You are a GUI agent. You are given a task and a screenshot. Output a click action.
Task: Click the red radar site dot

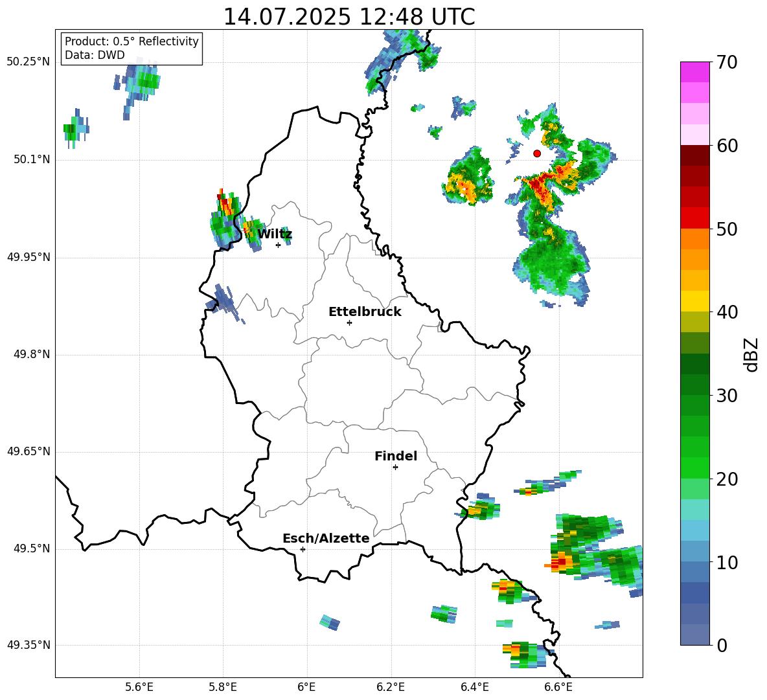[537, 153]
